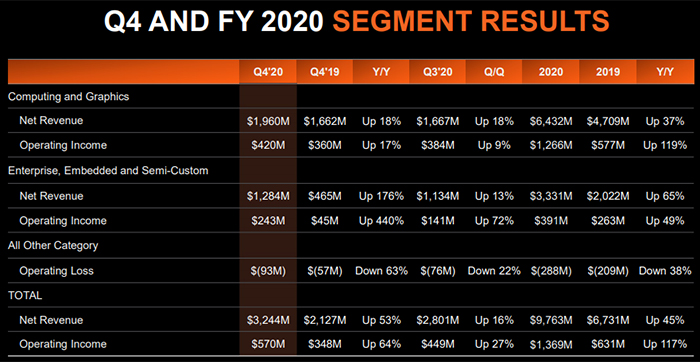Click the Up 440% operating income cell
This screenshot has height=362, width=700.
coord(381,221)
